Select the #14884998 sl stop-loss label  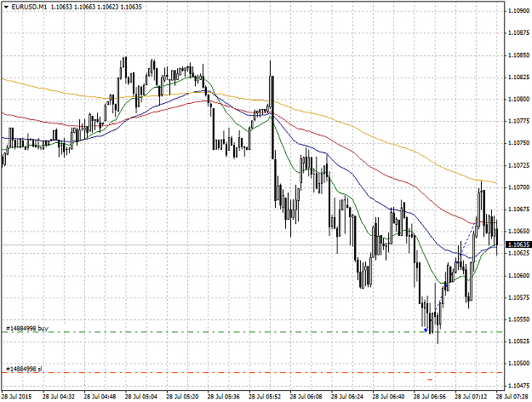click(x=24, y=369)
